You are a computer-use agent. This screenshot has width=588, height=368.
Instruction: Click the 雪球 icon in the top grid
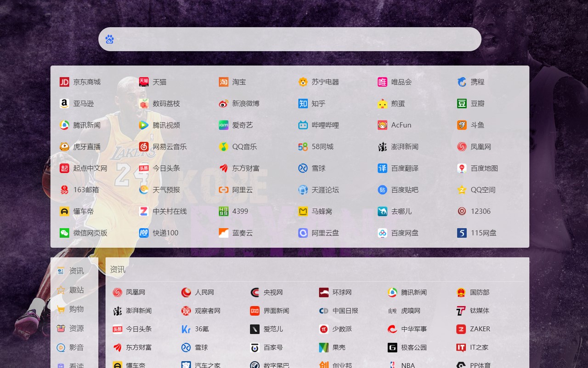(x=303, y=168)
